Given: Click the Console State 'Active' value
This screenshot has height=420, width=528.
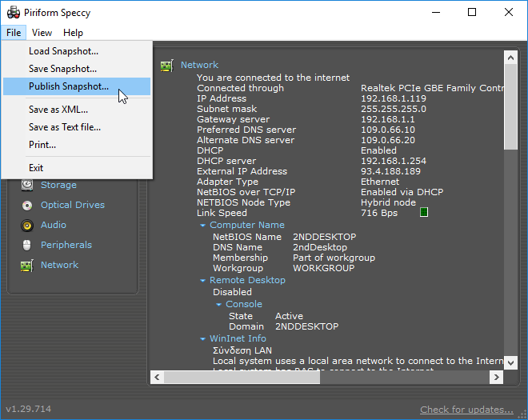Looking at the screenshot, I should 289,316.
